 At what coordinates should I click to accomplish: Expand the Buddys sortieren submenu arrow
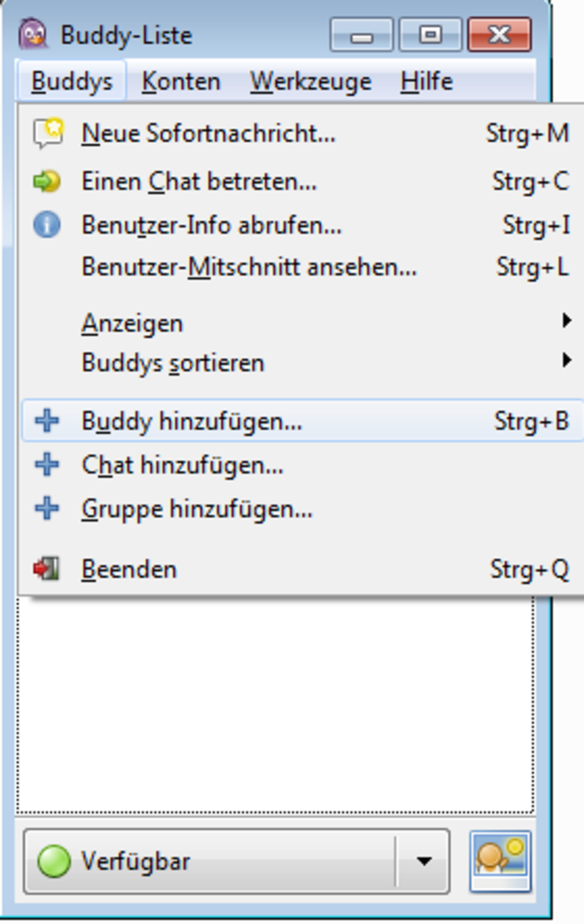566,361
